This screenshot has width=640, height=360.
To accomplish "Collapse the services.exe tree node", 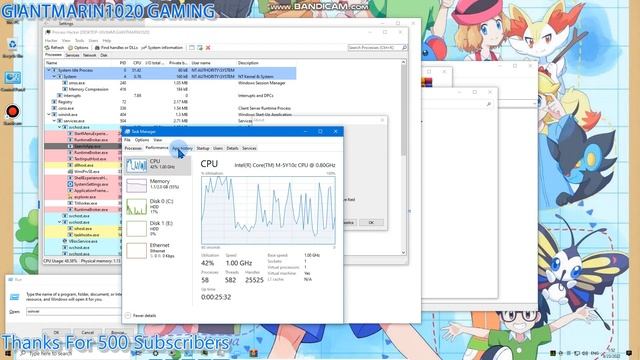I will click(x=54, y=121).
